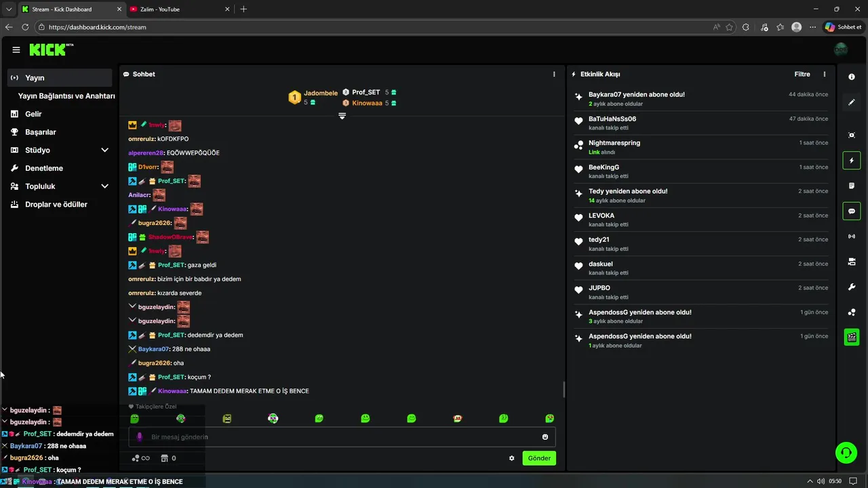Open Copilot Sohbet et button
The width and height of the screenshot is (868, 488).
coord(843,27)
